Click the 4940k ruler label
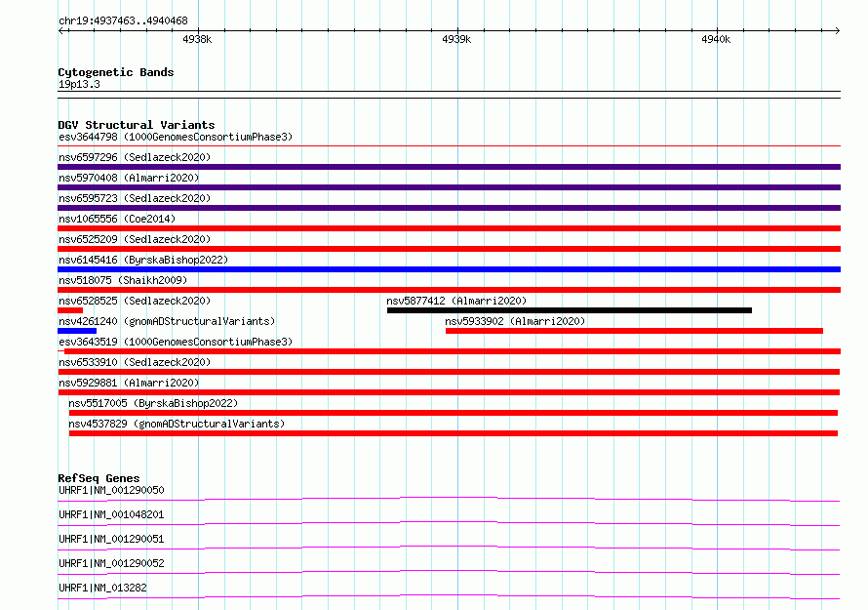Viewport: 868px width, 610px height. coord(716,39)
